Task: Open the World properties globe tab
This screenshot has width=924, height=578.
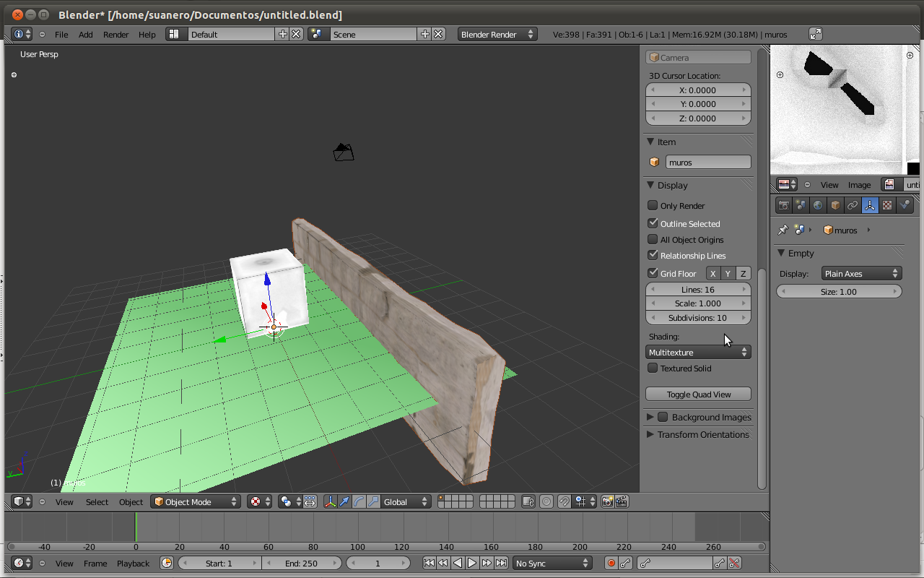Action: coord(818,206)
